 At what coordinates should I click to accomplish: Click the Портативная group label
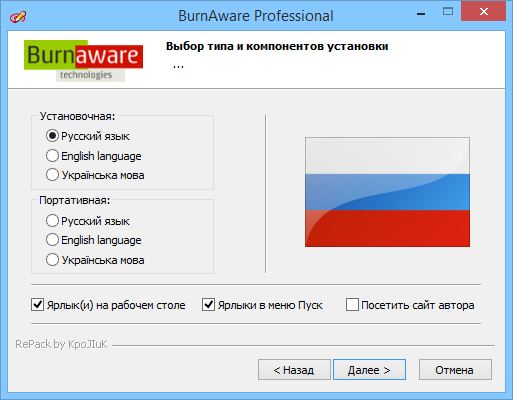74,200
